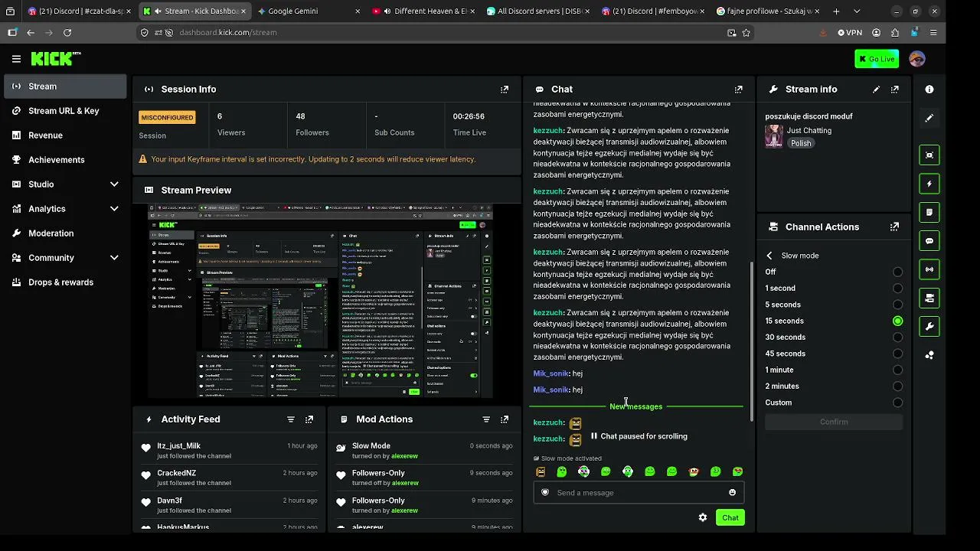The image size is (980, 551).
Task: Click the Stream Preview thumbnail
Action: (320, 301)
